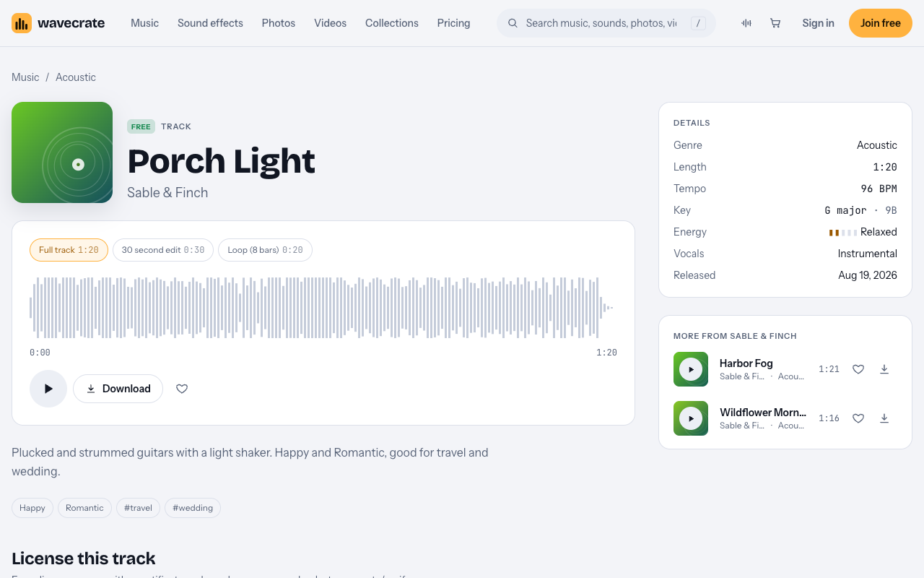Click the Porch Light album artwork
Image resolution: width=924 pixels, height=578 pixels.
[62, 152]
